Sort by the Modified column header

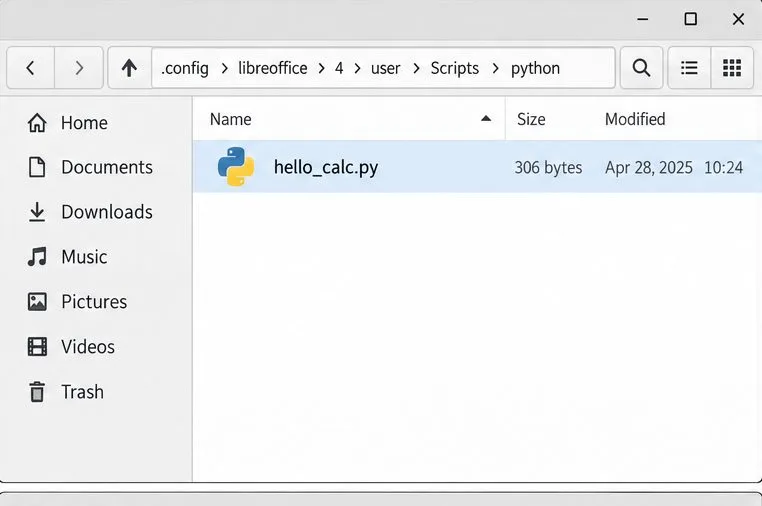click(x=635, y=119)
